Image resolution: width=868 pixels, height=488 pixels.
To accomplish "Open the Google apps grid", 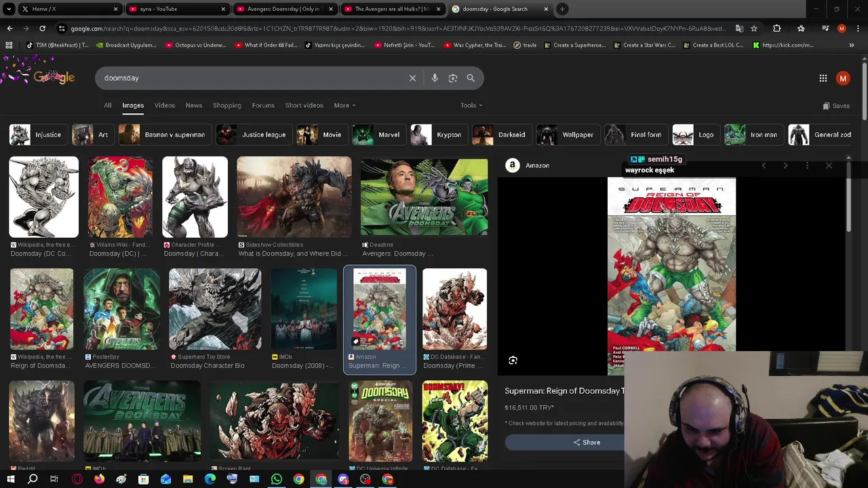I will pyautogui.click(x=823, y=78).
